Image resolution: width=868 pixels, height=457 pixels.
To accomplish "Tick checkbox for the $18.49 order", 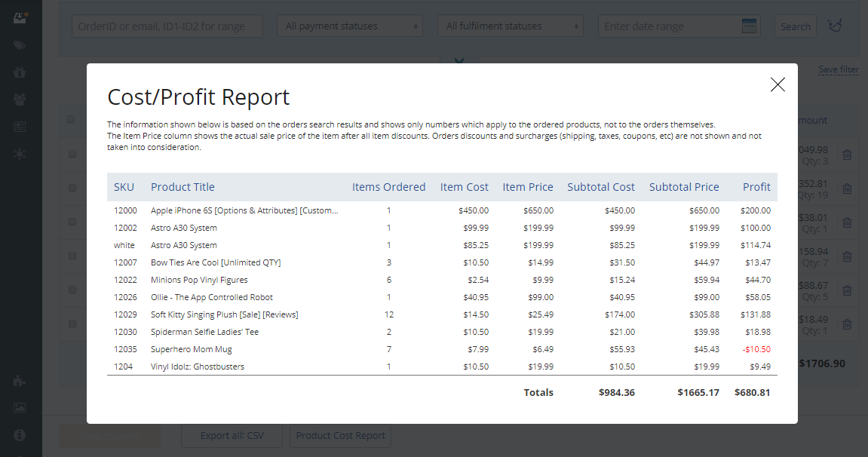I will 72,324.
